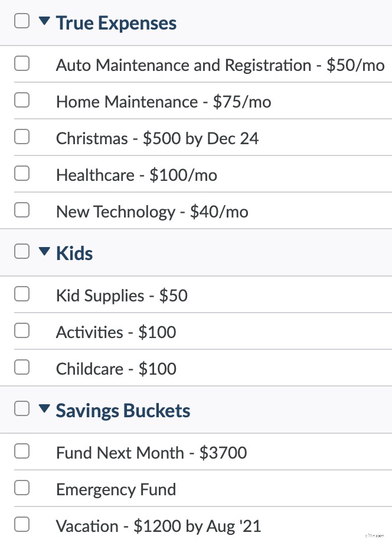Check the True Expenses group checkbox
The image size is (392, 539).
[x=21, y=20]
